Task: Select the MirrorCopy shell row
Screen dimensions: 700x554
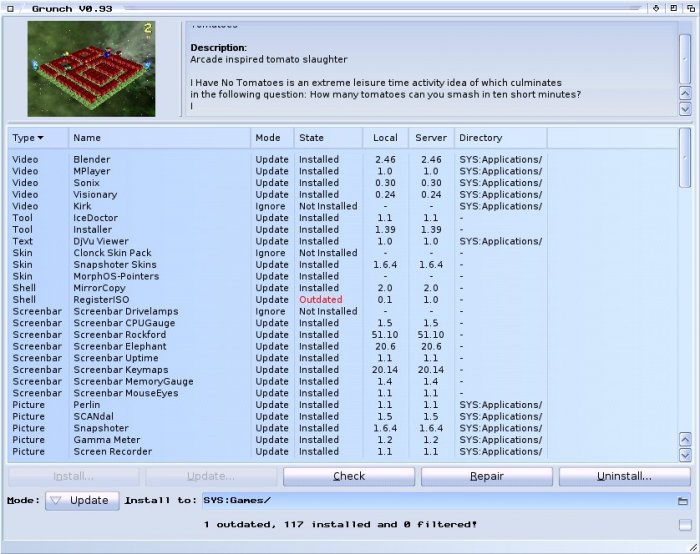Action: tap(343, 288)
